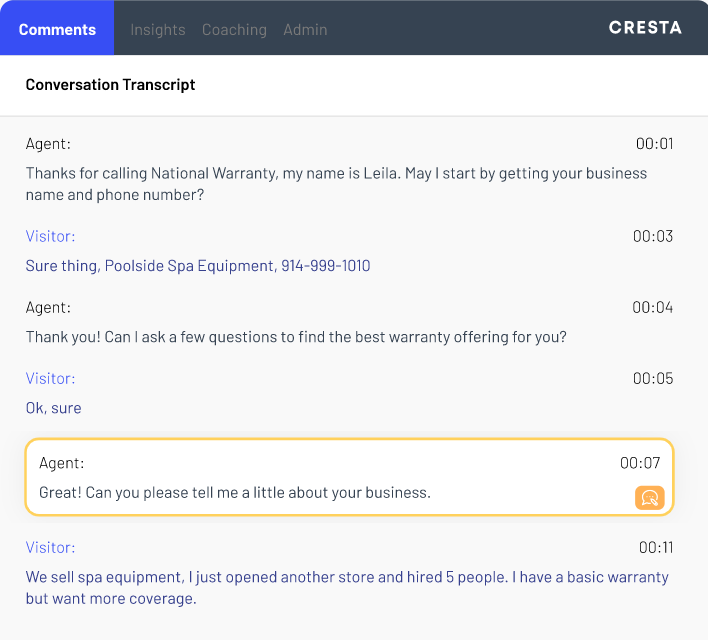This screenshot has width=708, height=640.
Task: Jump to the 00:03 timestamp
Action: [x=653, y=236]
